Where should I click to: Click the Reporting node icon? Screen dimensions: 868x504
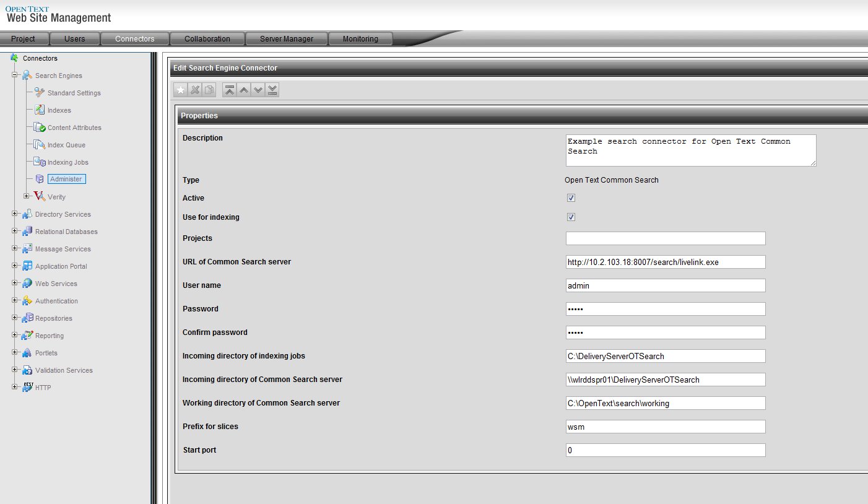pyautogui.click(x=27, y=336)
